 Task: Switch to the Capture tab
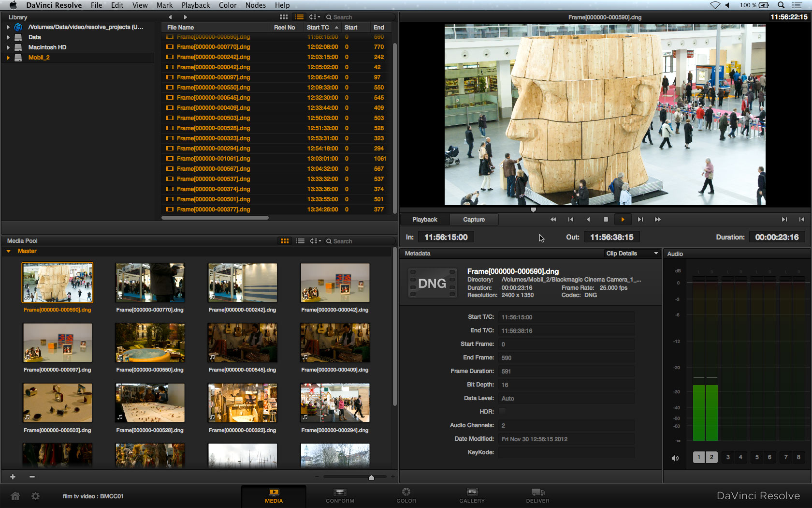[474, 220]
